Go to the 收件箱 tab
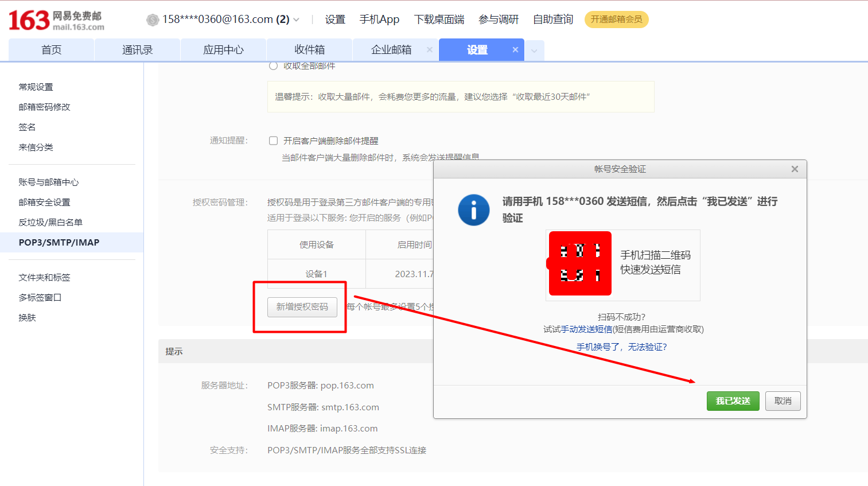868x486 pixels. pos(309,50)
